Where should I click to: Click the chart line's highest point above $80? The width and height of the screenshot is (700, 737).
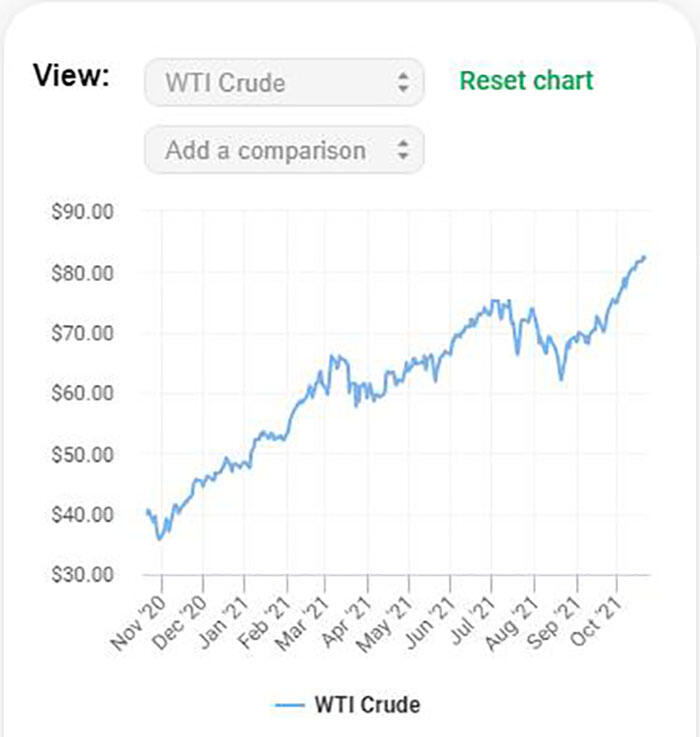[x=644, y=257]
